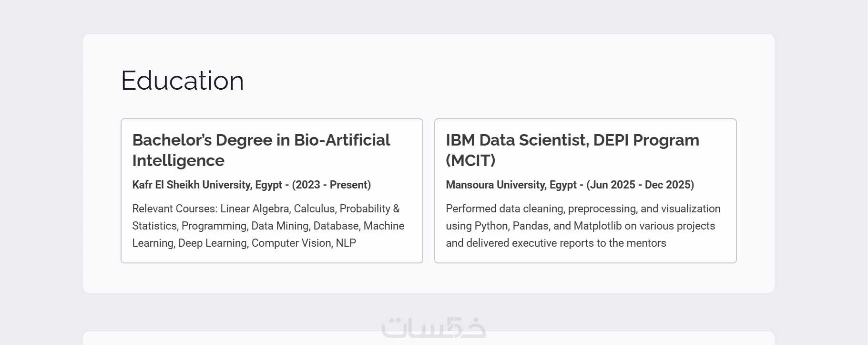Click the words "Machine Learning" in the courses list
868x345 pixels.
pos(384,226)
